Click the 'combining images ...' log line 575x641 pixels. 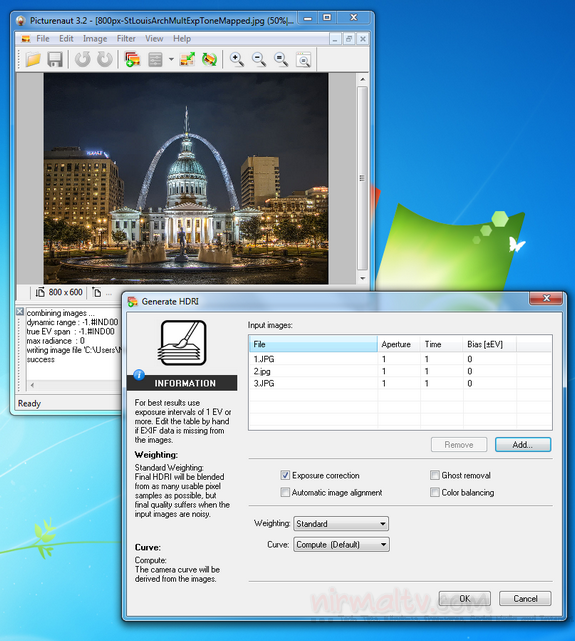click(60, 313)
